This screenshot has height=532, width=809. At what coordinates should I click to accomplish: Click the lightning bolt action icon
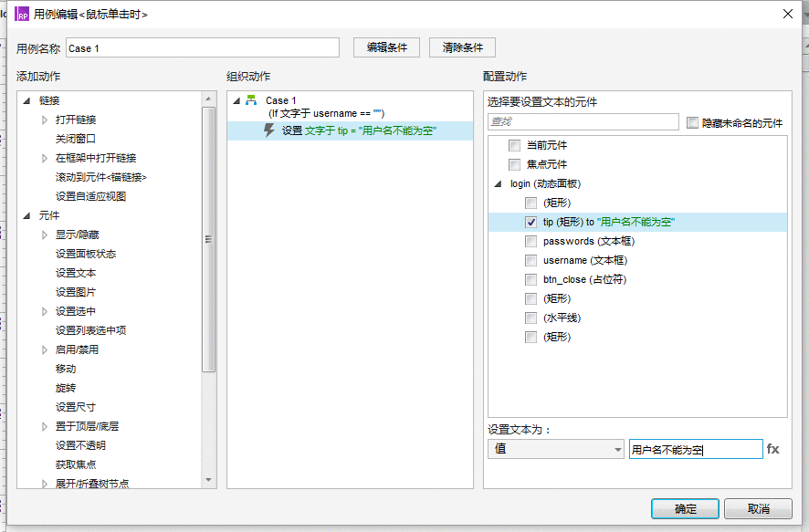coord(268,130)
